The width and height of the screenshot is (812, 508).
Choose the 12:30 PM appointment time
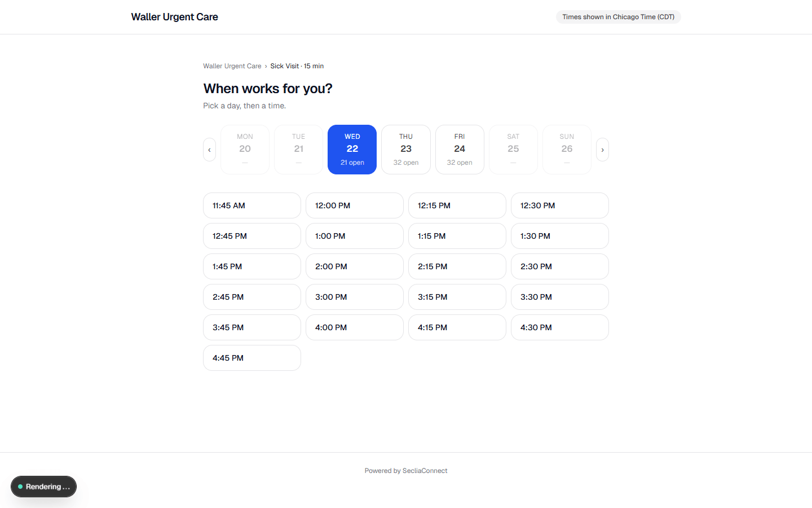tap(559, 205)
